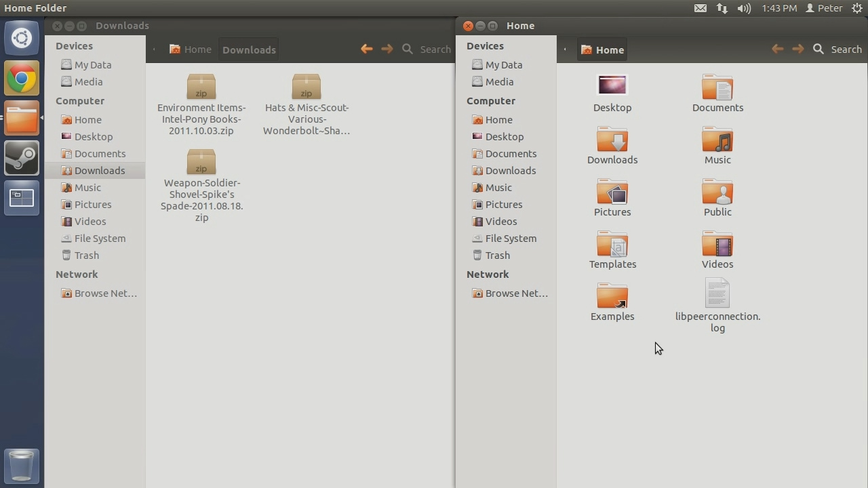Toggle path arrow left of Home breadcrumb in Home window
The width and height of the screenshot is (868, 488).
[x=565, y=49]
